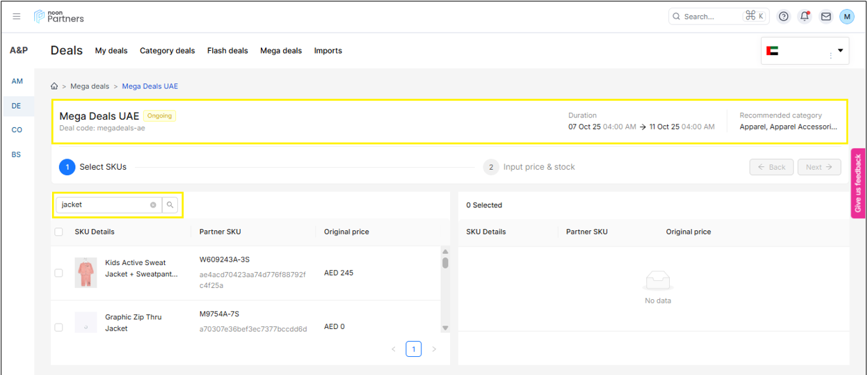
Task: Go to previous page arrow in pagination
Action: click(x=393, y=349)
